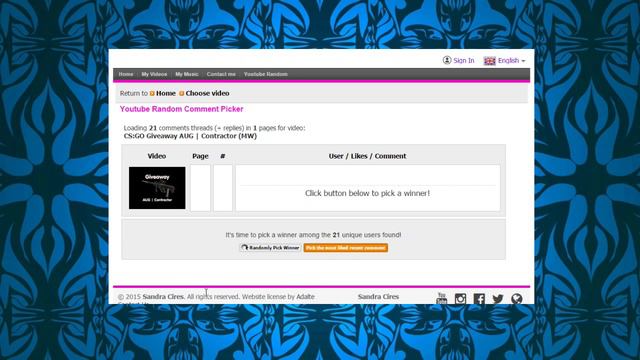The image size is (640, 360).
Task: Click the Sign In link
Action: tap(464, 60)
